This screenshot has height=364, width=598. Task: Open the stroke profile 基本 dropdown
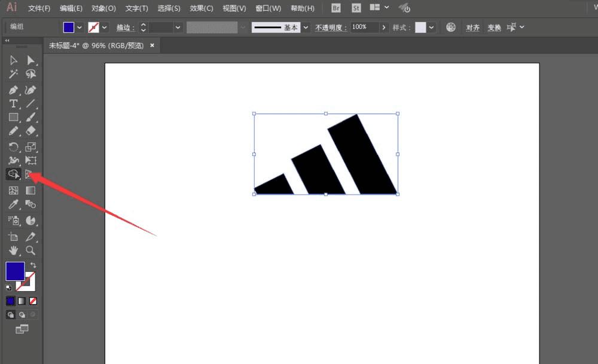pyautogui.click(x=306, y=27)
